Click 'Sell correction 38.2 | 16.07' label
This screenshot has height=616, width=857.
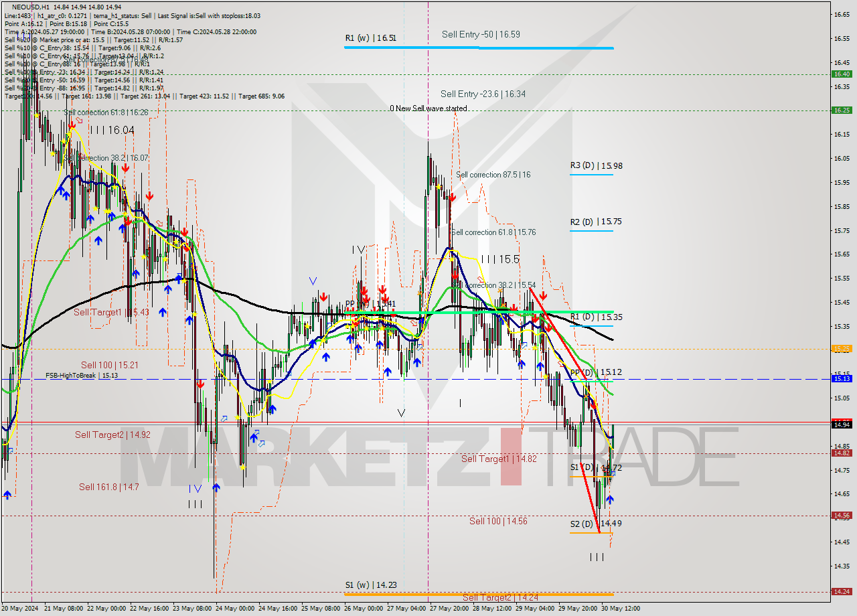tap(106, 158)
